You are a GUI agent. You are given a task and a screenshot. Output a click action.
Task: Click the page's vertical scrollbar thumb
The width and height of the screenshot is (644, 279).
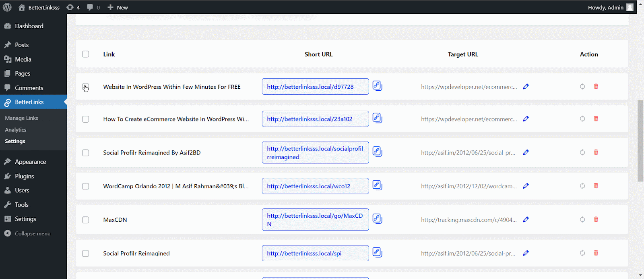640,140
